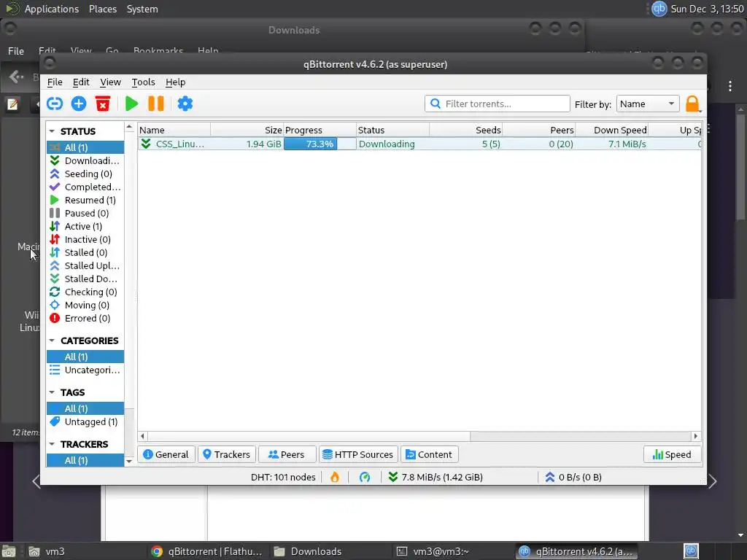Select Uncategorized category filter
747x560 pixels.
[85, 370]
